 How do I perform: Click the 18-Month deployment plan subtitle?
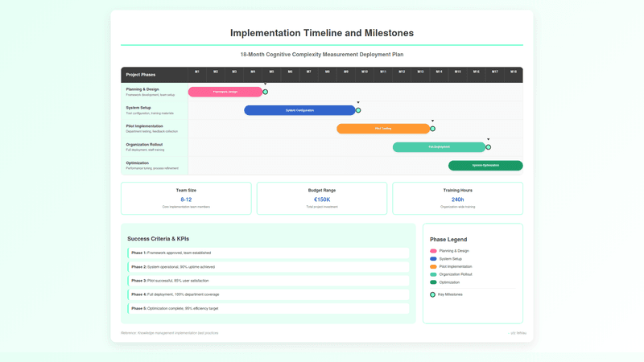click(x=322, y=55)
